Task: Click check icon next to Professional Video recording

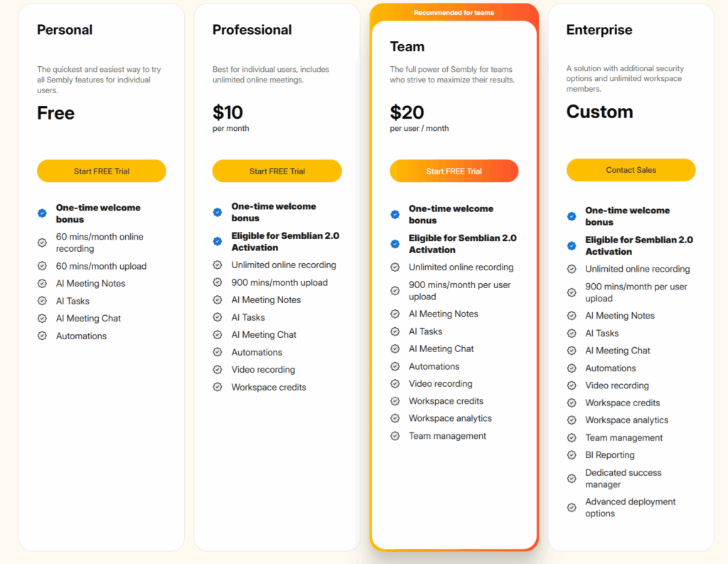Action: 218,370
